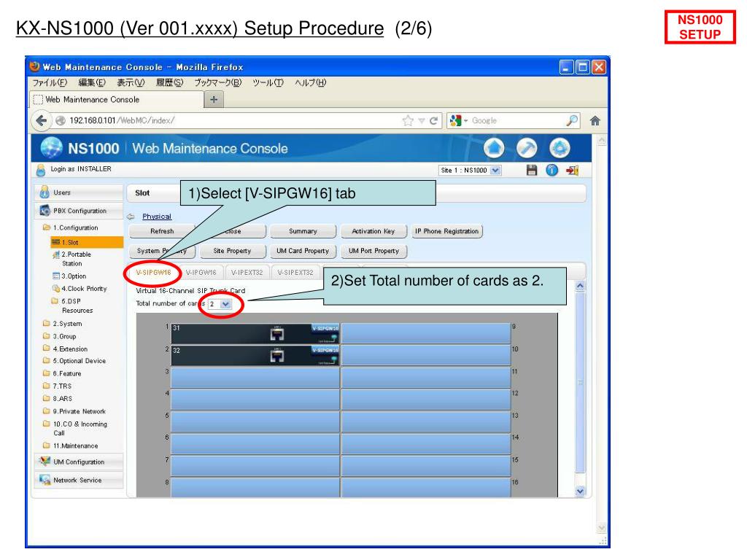Switch to the V-SIPGW16 tab
Viewport: 747px width, 560px height.
click(153, 273)
